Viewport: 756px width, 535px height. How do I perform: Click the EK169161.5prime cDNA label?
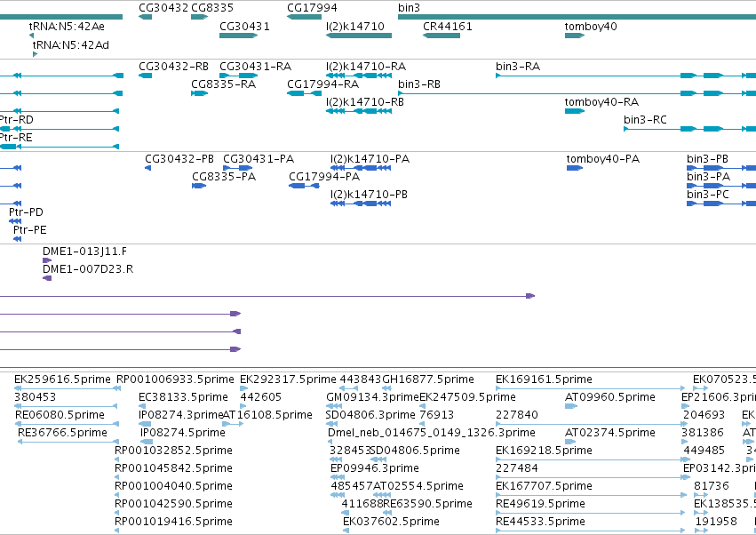[x=544, y=379]
